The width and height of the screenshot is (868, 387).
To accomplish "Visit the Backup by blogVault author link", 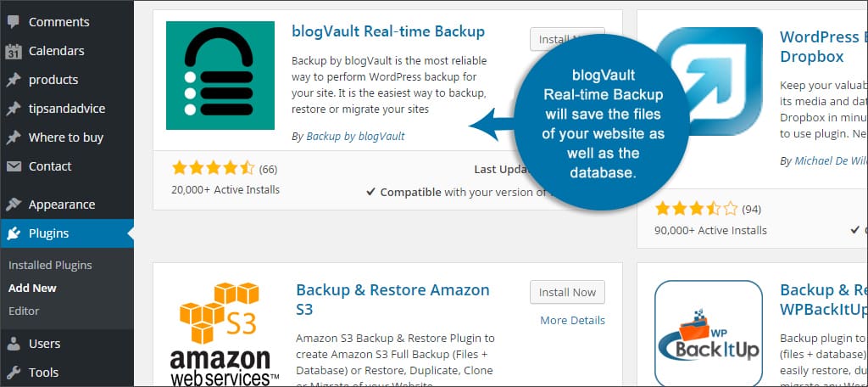I will pyautogui.click(x=355, y=136).
